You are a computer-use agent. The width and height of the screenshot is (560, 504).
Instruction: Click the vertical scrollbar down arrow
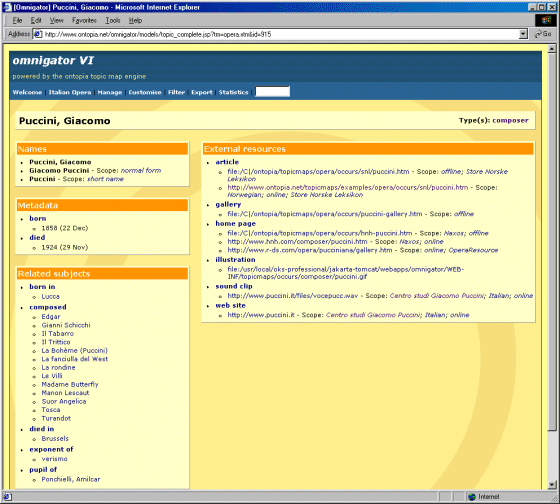tap(552, 485)
